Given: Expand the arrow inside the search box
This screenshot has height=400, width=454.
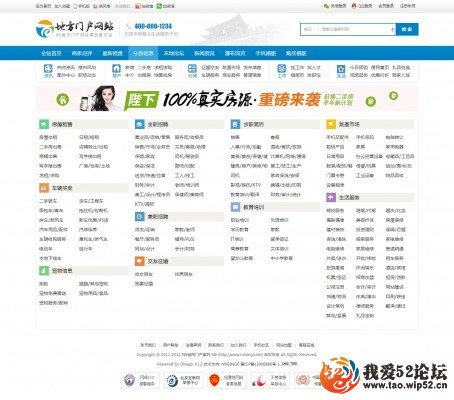Looking at the screenshot, I should (x=392, y=29).
